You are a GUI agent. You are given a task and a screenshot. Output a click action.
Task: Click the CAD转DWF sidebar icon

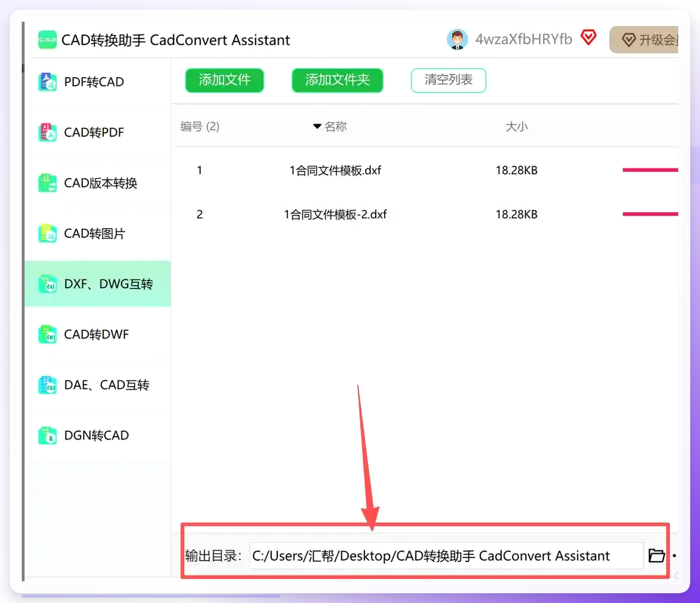pyautogui.click(x=47, y=334)
